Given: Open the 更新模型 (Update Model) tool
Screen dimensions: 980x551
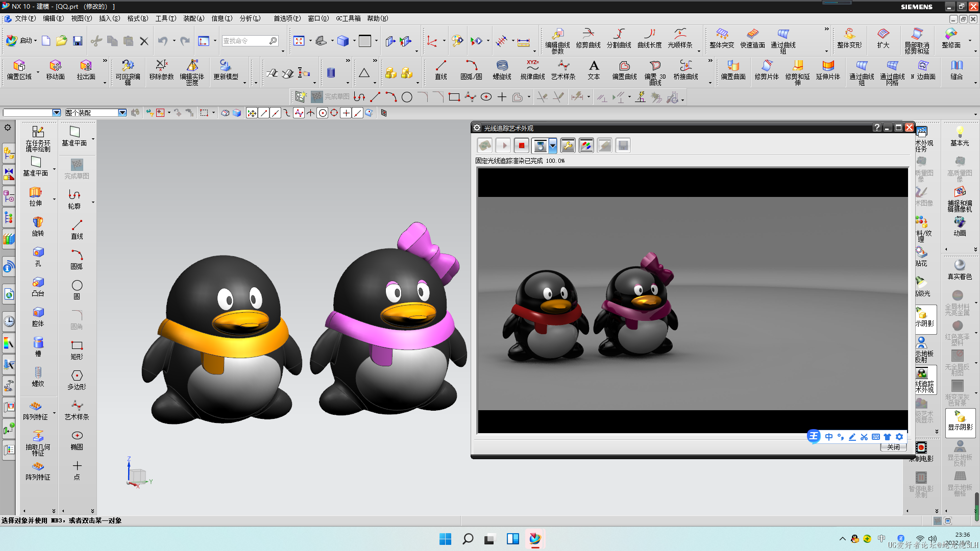Looking at the screenshot, I should 226,70.
